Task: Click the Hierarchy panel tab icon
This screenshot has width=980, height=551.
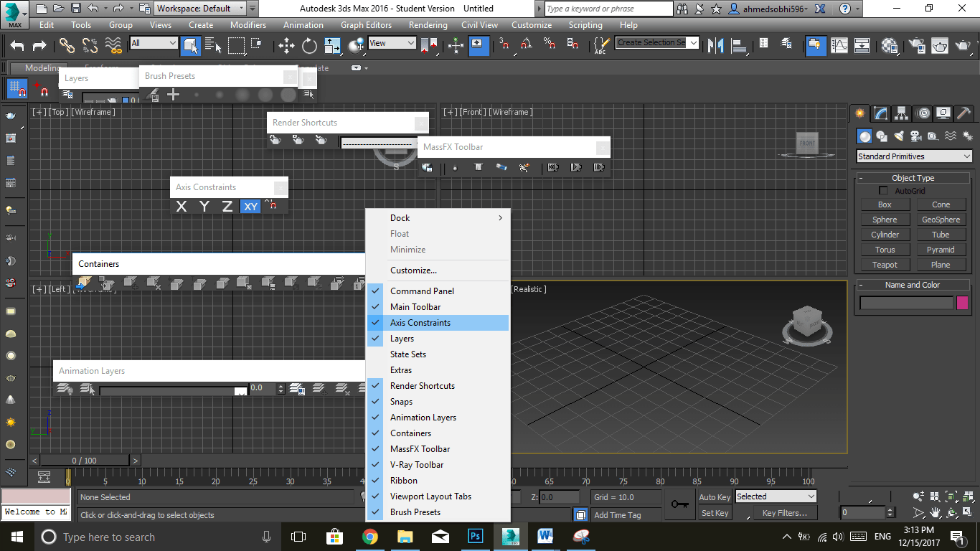Action: [x=902, y=113]
